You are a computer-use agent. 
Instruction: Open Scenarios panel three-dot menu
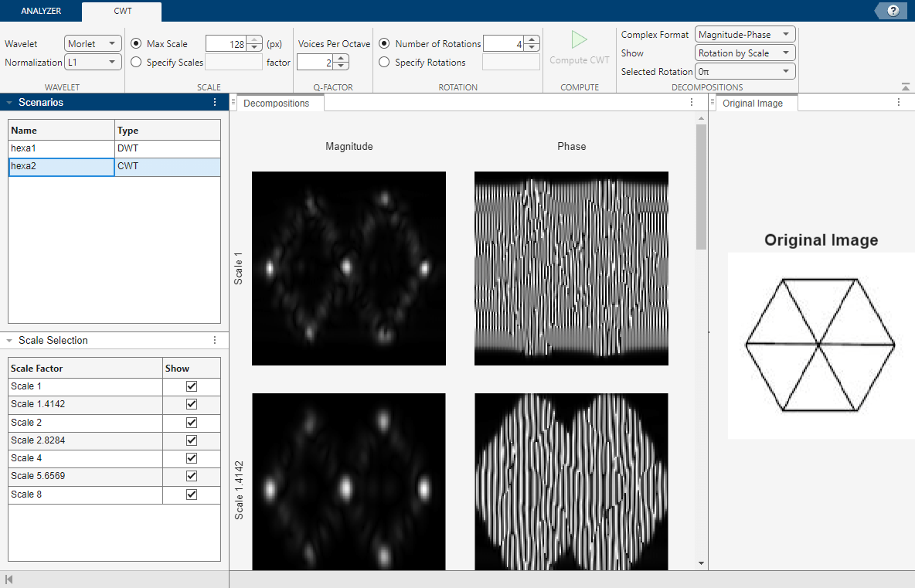click(215, 102)
